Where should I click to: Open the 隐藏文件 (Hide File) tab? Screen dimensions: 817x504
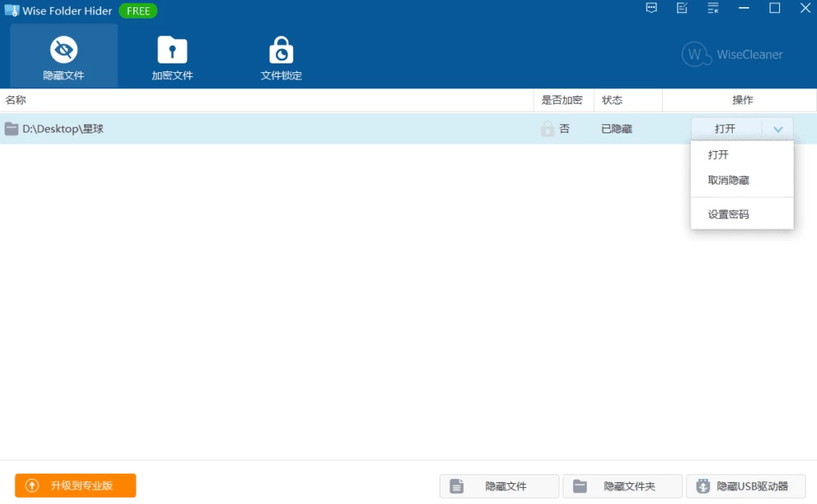63,56
